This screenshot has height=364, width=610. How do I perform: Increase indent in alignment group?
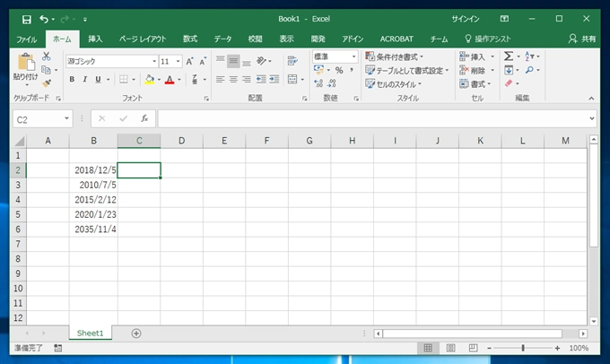coord(274,79)
